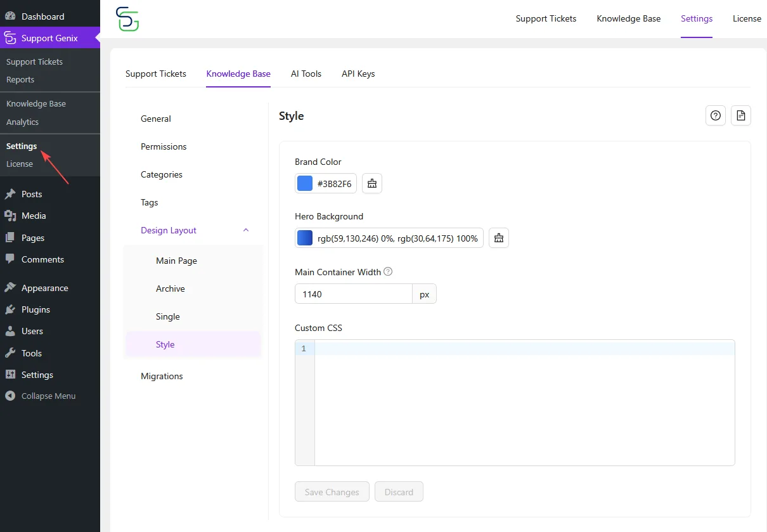Switch to the AI Tools tab
This screenshot has height=532, width=767.
click(306, 74)
